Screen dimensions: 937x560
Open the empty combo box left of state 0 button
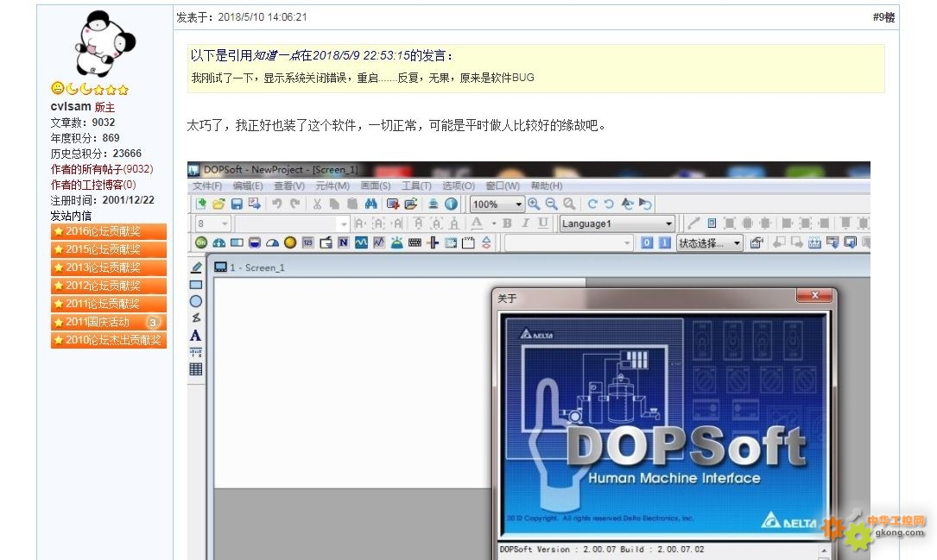pos(568,242)
